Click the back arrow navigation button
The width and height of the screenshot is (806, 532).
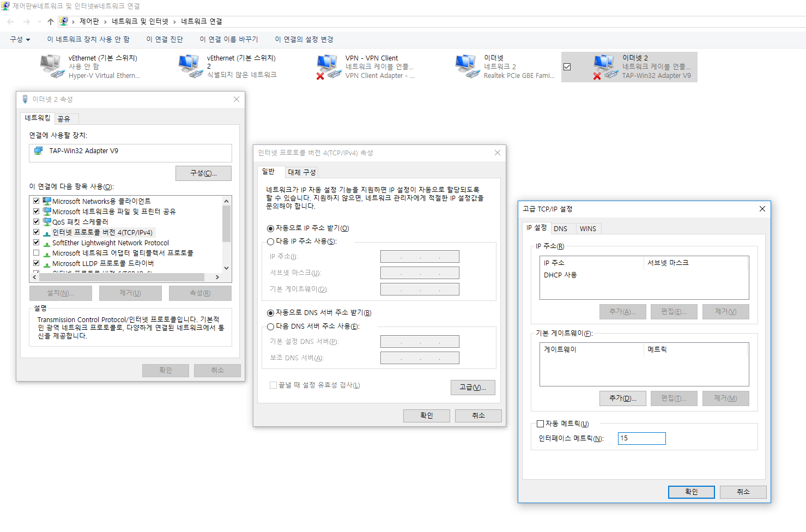click(11, 22)
